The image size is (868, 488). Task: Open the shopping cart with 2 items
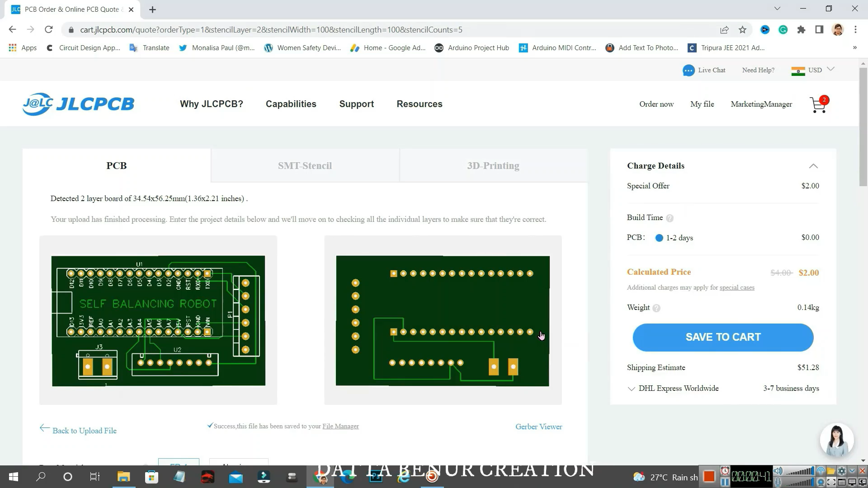click(818, 104)
